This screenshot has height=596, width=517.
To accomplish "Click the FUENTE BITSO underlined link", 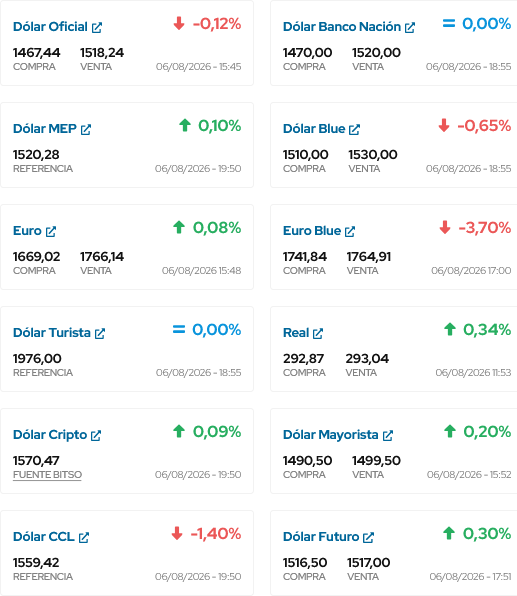I will click(x=47, y=475).
